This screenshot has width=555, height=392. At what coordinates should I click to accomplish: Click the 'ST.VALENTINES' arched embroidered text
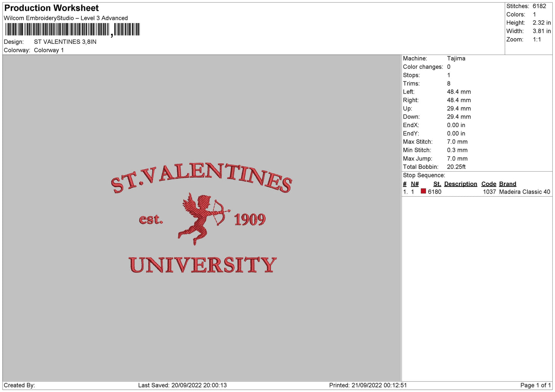[x=202, y=177]
